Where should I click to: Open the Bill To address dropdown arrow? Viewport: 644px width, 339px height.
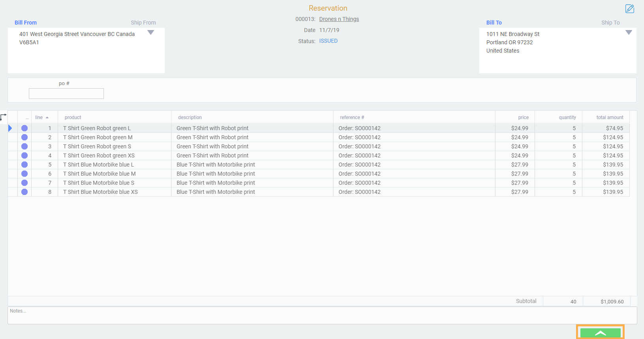[629, 32]
